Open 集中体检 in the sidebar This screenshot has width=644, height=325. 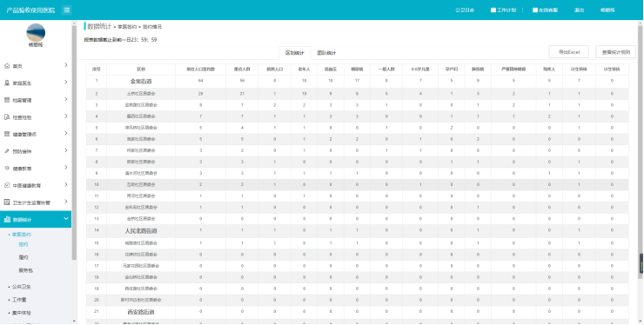point(22,313)
